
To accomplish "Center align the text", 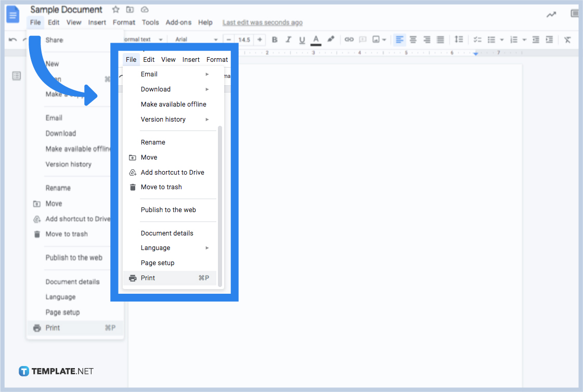I will click(x=413, y=40).
